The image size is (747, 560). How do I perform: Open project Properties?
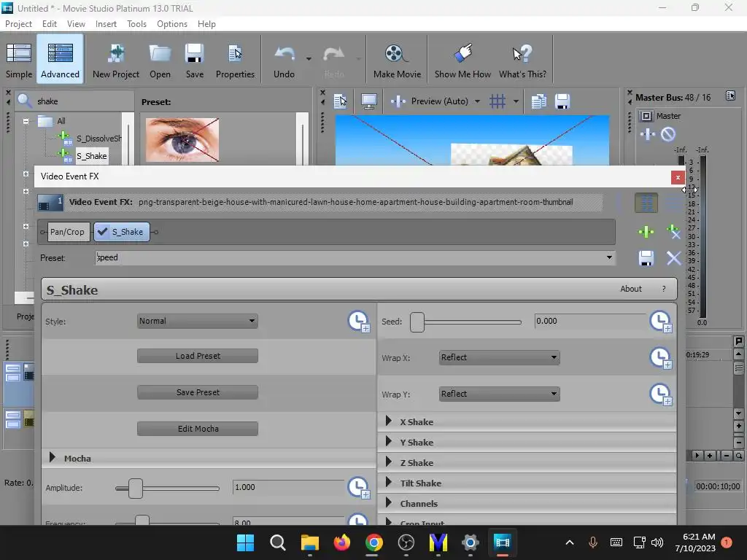point(235,60)
